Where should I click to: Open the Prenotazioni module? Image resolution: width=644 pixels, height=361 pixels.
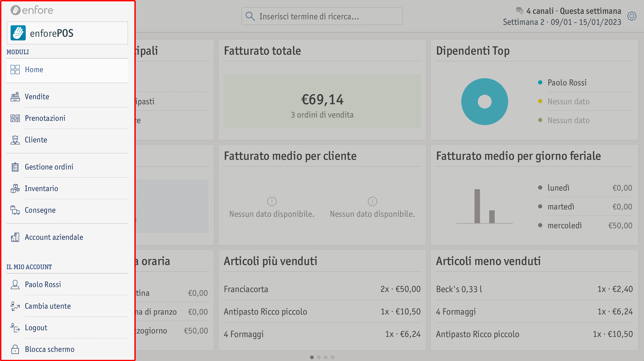(67, 118)
